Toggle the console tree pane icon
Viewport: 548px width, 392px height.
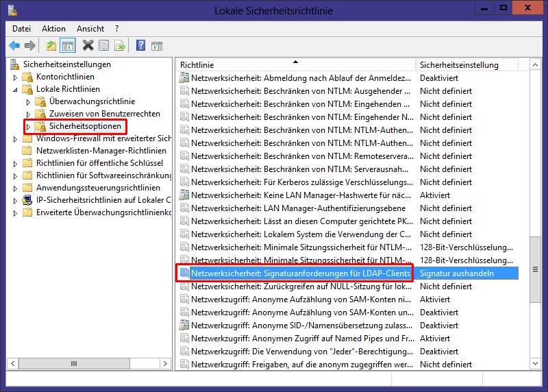click(x=68, y=46)
